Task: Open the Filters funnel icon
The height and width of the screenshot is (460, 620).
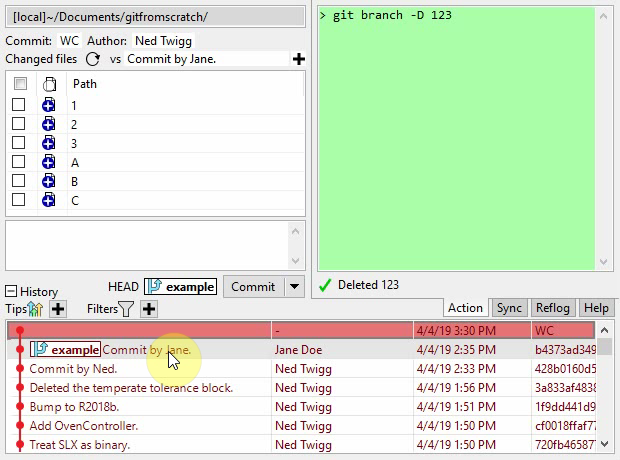Action: pyautogui.click(x=127, y=310)
